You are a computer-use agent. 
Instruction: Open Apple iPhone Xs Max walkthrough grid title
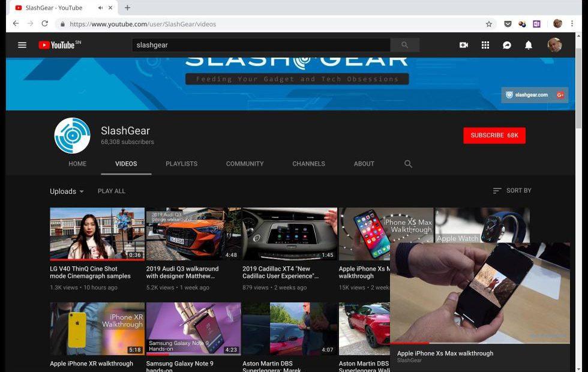coord(364,272)
